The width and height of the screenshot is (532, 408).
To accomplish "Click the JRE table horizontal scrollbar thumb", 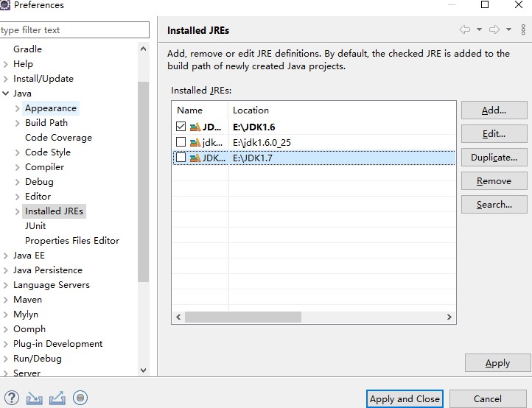I will coord(243,317).
